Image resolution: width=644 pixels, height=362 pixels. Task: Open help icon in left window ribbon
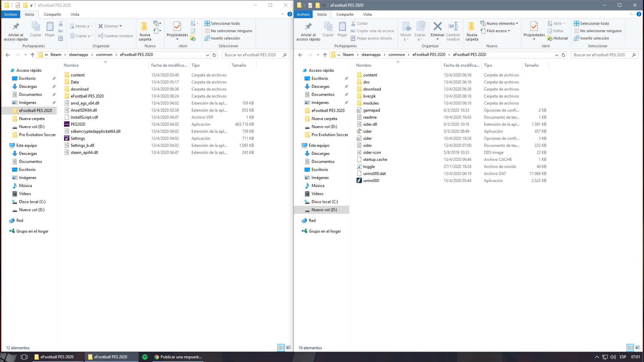[x=289, y=14]
